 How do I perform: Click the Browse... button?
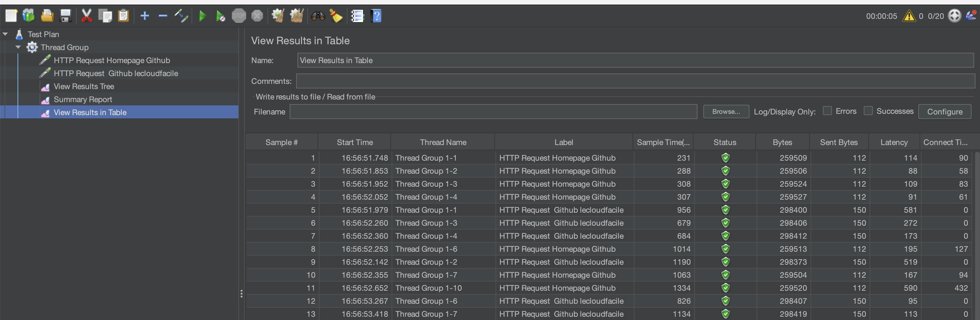pos(725,112)
